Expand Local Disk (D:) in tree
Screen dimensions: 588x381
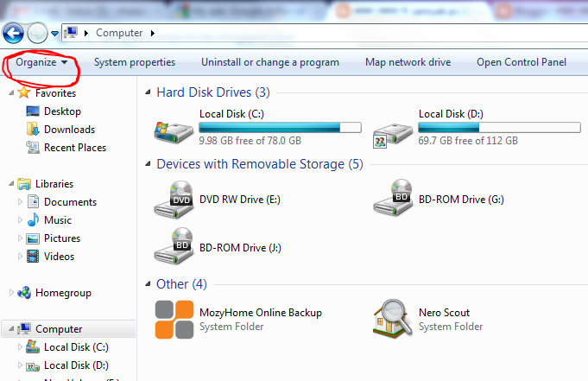click(20, 365)
